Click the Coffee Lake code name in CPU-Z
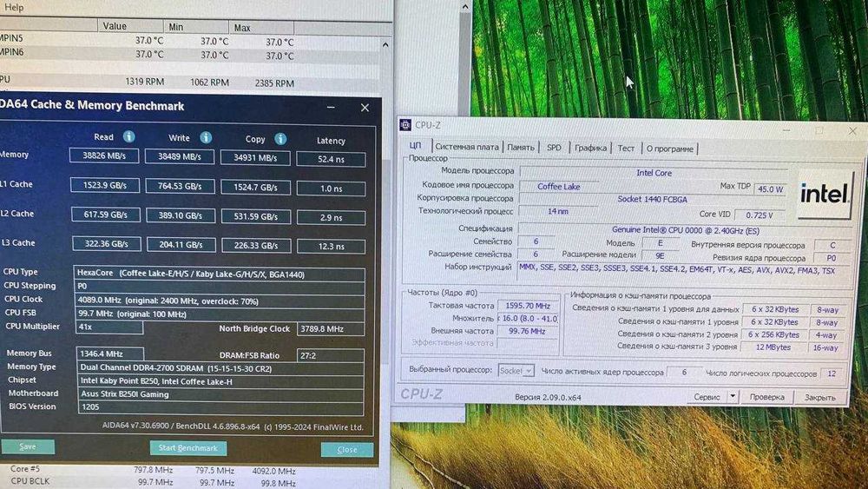Image resolution: width=868 pixels, height=489 pixels. (558, 187)
